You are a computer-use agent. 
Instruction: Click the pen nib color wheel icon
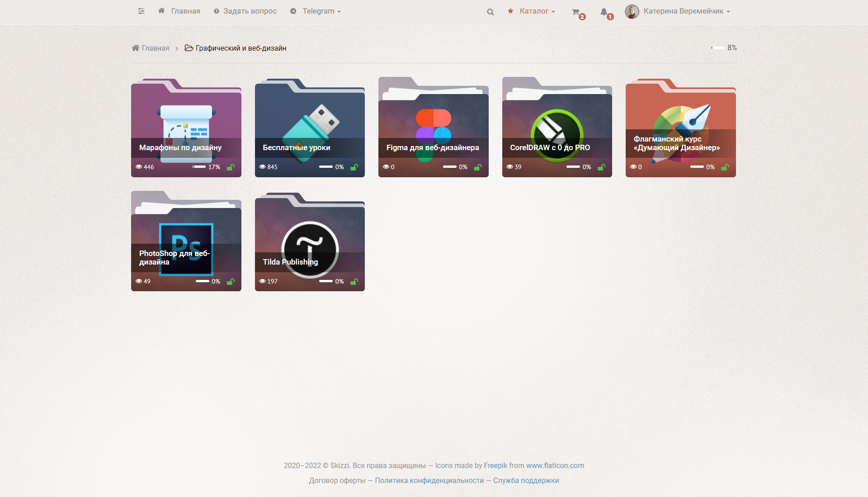[x=681, y=134]
